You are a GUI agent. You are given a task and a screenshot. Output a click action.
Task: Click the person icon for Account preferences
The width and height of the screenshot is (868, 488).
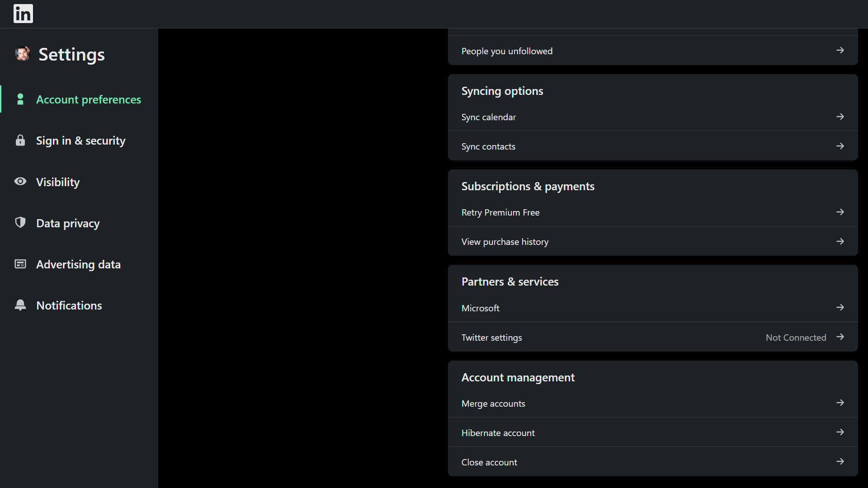tap(20, 99)
